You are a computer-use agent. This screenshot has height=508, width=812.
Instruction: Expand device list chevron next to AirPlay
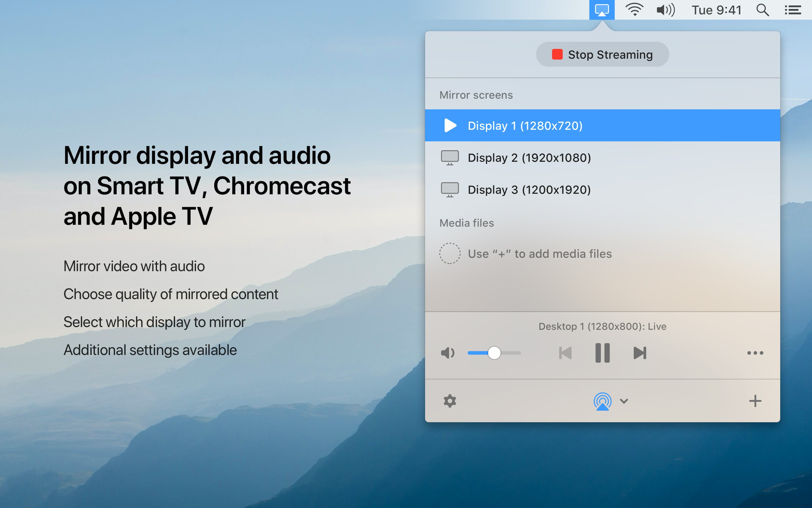[624, 401]
